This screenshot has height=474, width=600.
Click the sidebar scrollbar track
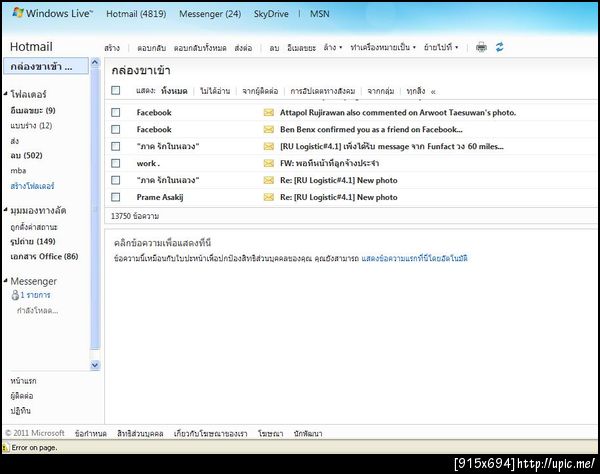[95, 208]
